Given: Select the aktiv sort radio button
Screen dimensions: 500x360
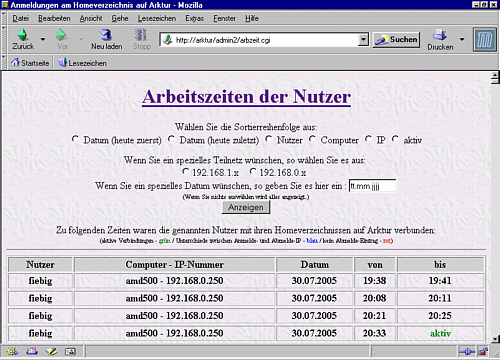Looking at the screenshot, I should 396,139.
